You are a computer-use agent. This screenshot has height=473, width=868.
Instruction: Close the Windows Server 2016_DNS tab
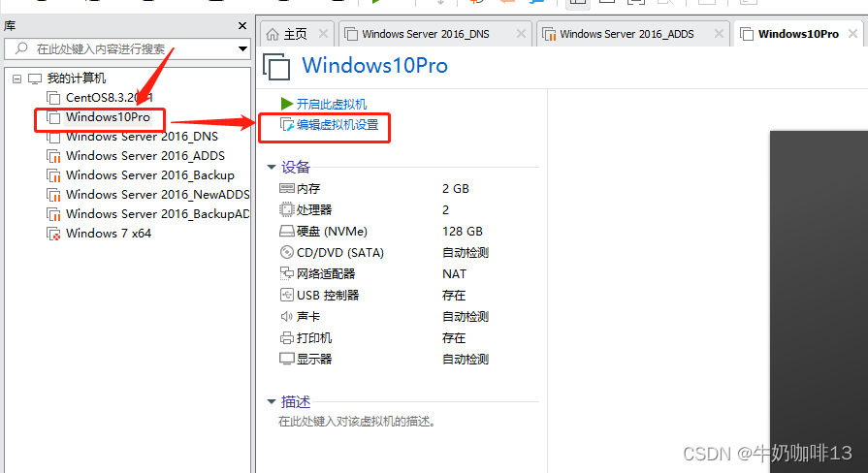point(521,34)
